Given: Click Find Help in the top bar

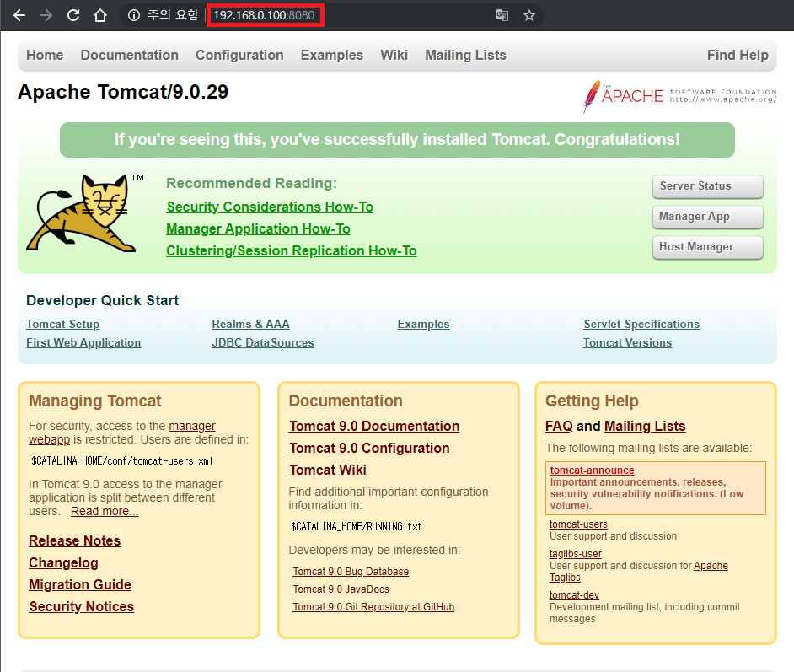Looking at the screenshot, I should (x=738, y=55).
